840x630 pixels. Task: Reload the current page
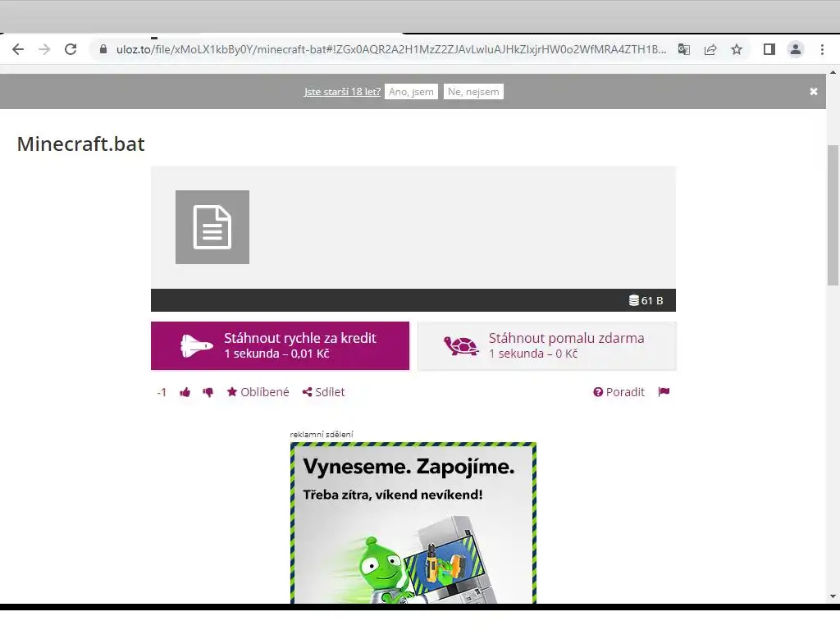(71, 50)
